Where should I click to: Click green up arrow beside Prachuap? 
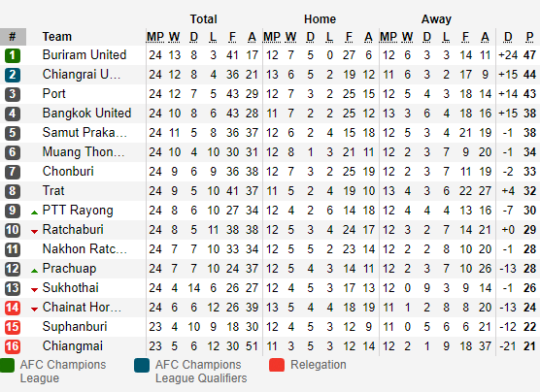point(34,271)
